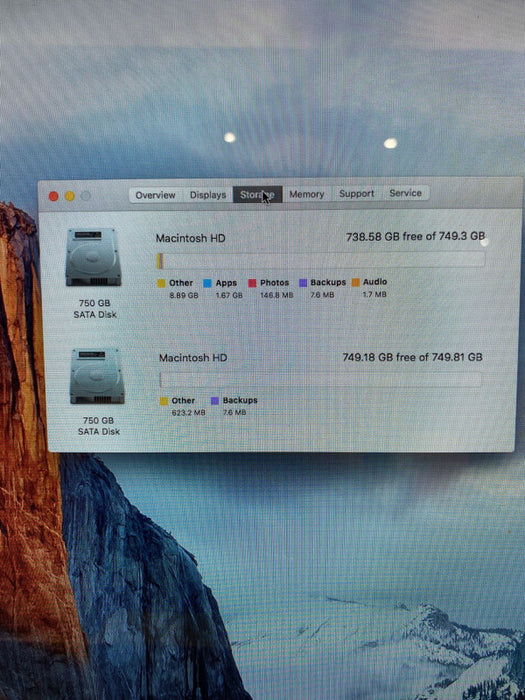Click the 738.58 GB free drive icon

(93, 257)
